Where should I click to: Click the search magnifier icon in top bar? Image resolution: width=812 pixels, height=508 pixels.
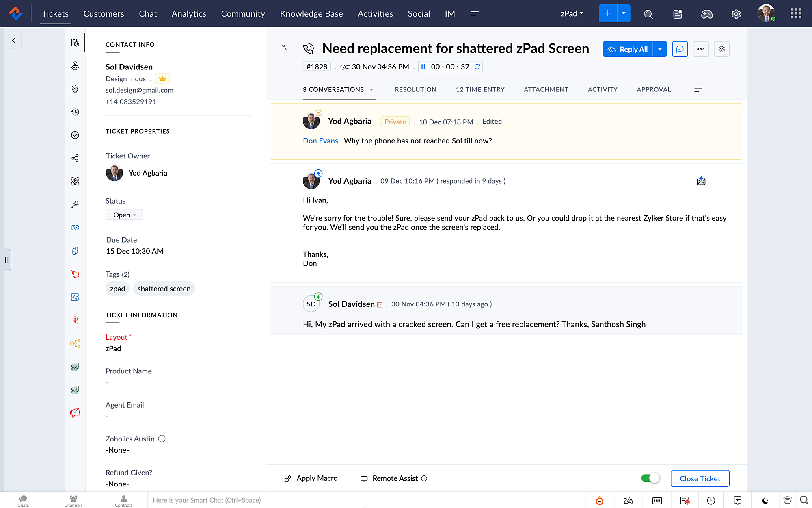click(648, 14)
